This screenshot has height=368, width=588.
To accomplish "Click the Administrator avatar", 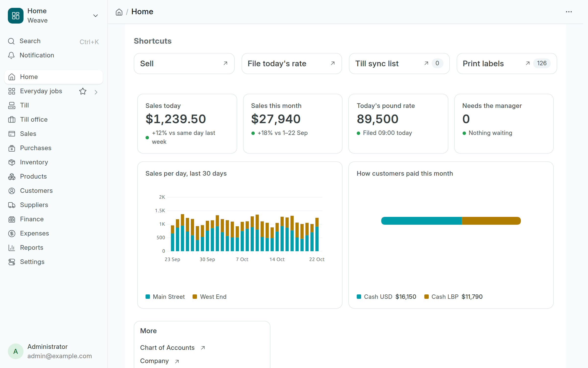I will 16,351.
